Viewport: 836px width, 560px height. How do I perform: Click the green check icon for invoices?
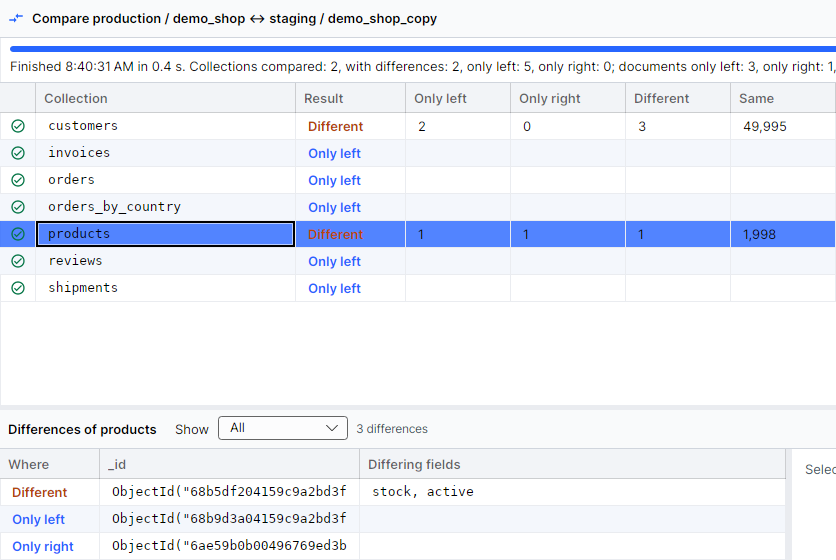click(18, 153)
